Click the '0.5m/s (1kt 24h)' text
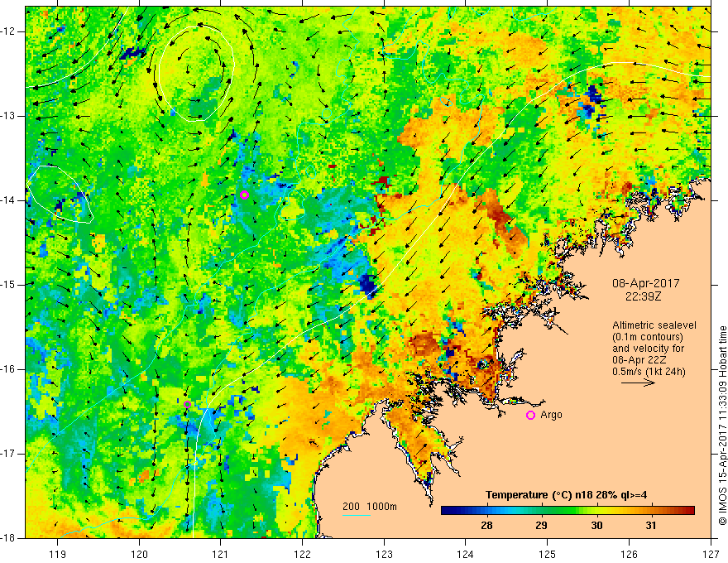728x563 pixels. 649,372
